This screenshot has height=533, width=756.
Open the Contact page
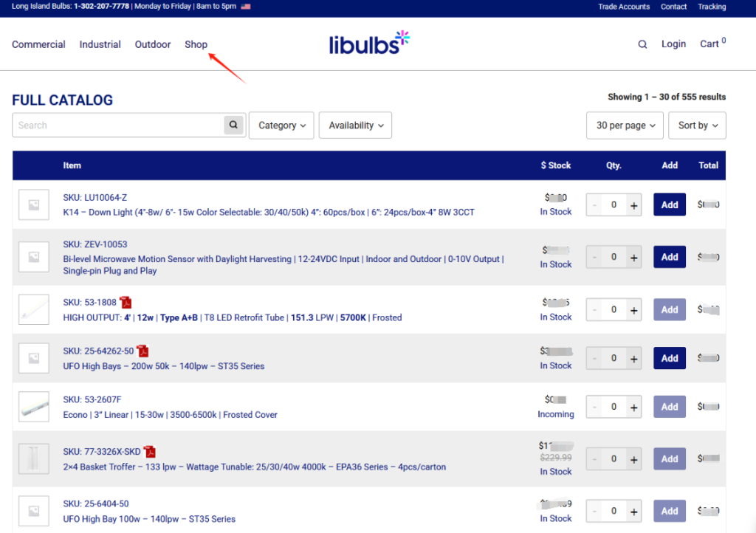pyautogui.click(x=673, y=7)
